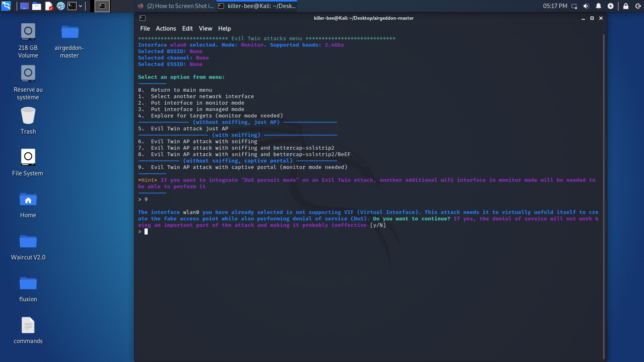This screenshot has width=644, height=362.
Task: Click 'Explore for targets' option line
Action: click(x=211, y=116)
